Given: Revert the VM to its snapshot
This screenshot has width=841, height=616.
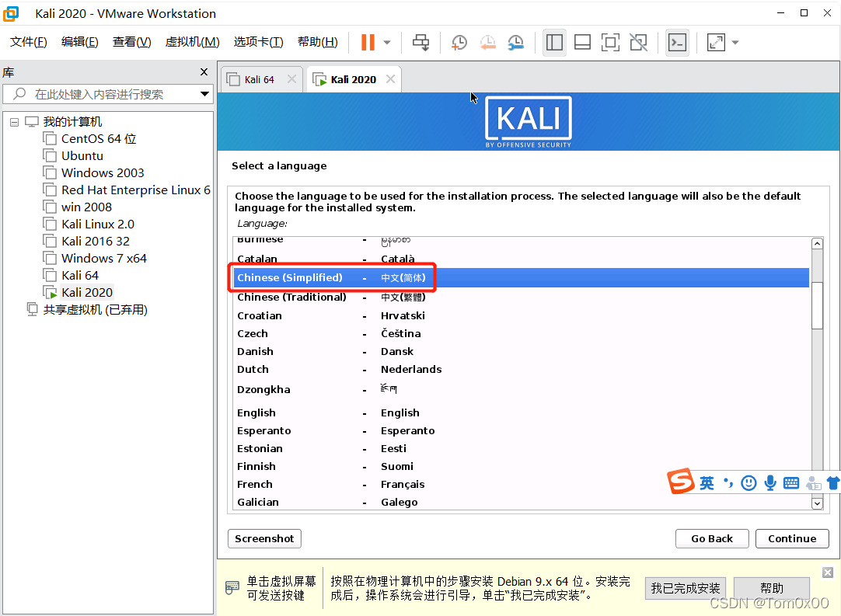Looking at the screenshot, I should point(487,43).
